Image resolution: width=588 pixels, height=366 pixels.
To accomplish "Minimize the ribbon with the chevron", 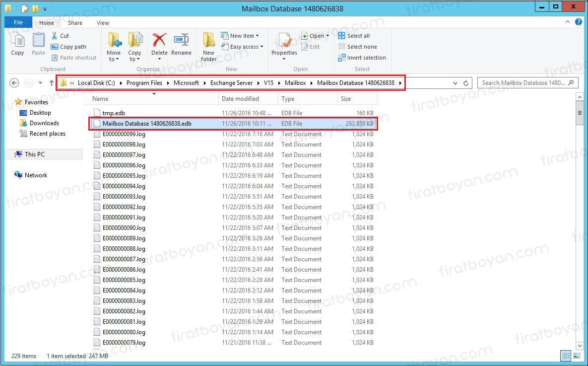I will pyautogui.click(x=567, y=22).
